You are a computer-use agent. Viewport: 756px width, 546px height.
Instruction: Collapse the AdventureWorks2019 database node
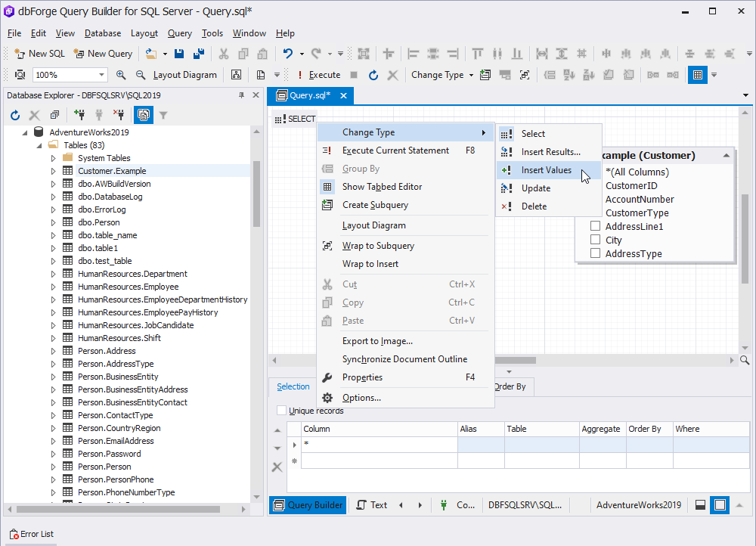(25, 132)
